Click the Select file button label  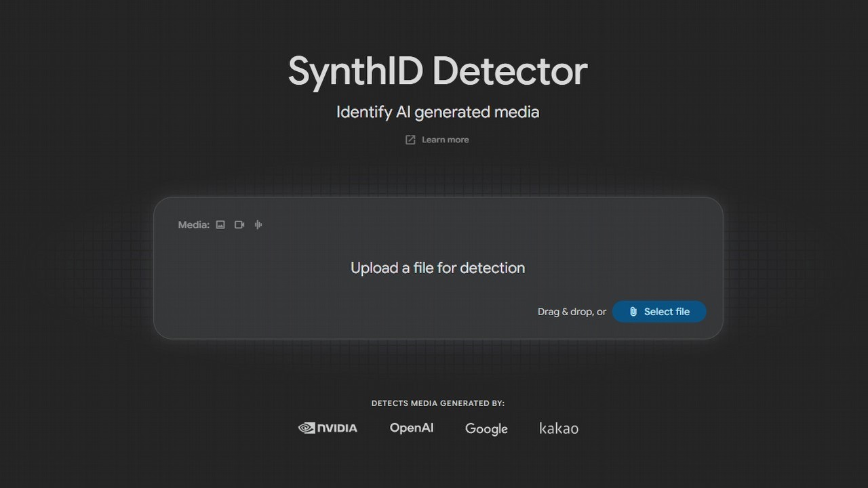click(667, 312)
